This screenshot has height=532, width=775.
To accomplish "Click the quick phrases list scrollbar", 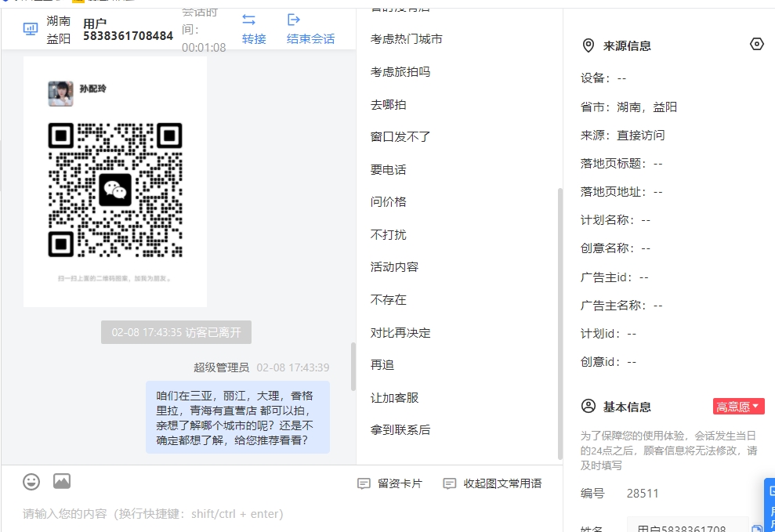I will pos(560,324).
